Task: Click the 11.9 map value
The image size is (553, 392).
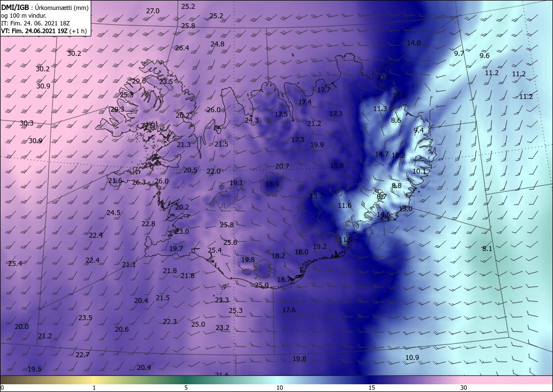Action: pyautogui.click(x=346, y=240)
